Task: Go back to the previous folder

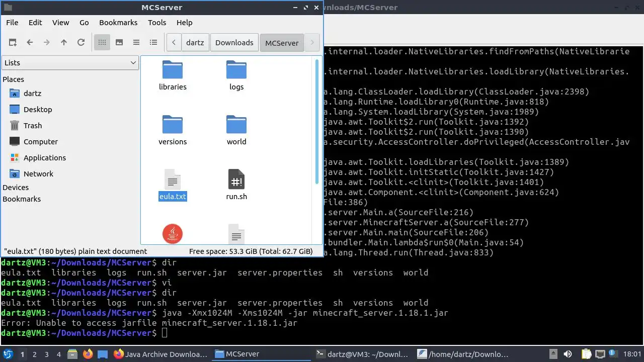Action: click(x=30, y=43)
